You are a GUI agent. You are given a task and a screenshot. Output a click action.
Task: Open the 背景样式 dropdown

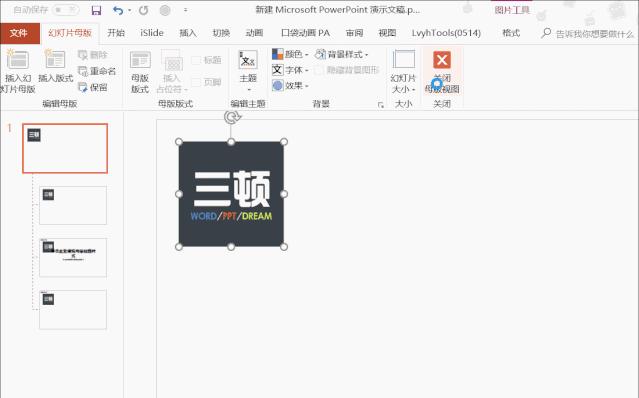(x=342, y=54)
